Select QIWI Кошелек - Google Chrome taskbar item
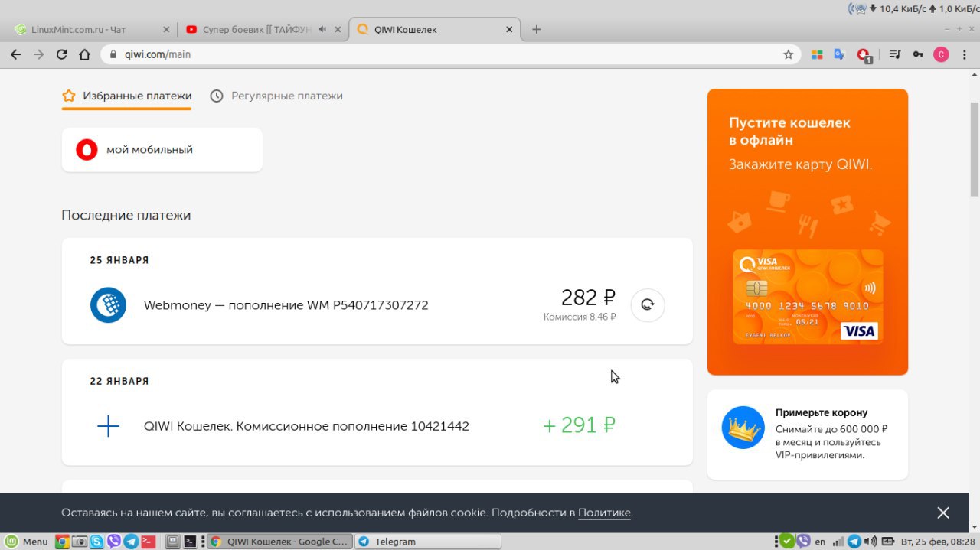Image resolution: width=980 pixels, height=550 pixels. (x=280, y=542)
